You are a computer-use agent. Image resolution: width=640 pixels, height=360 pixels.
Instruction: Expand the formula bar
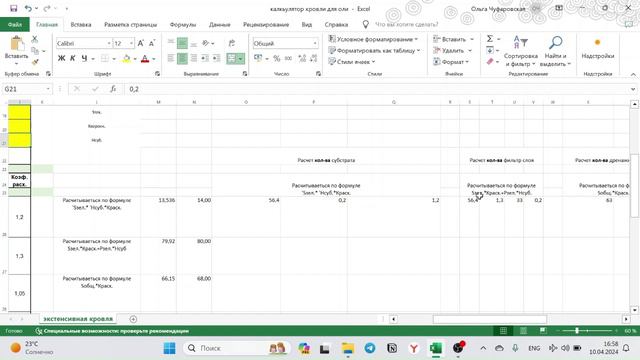(633, 89)
